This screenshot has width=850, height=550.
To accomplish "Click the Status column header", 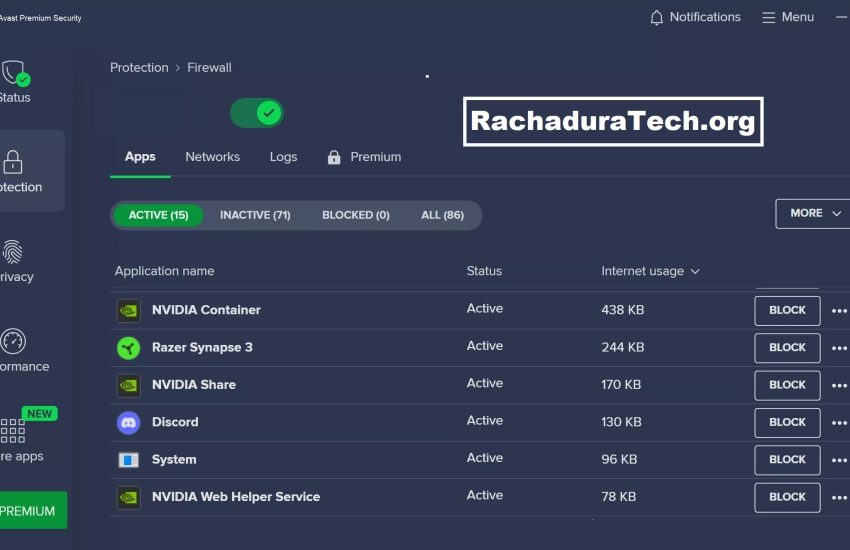I will [x=484, y=271].
